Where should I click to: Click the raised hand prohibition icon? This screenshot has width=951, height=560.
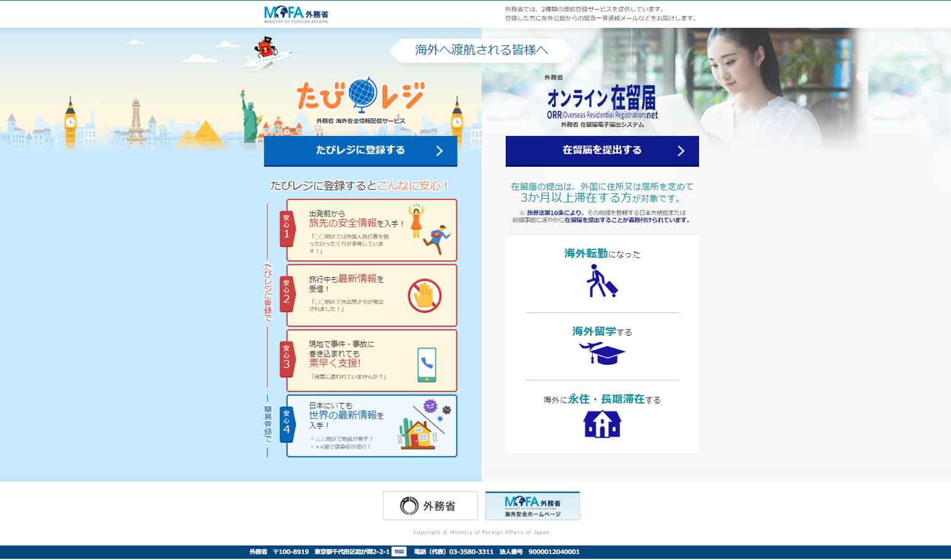tap(424, 296)
